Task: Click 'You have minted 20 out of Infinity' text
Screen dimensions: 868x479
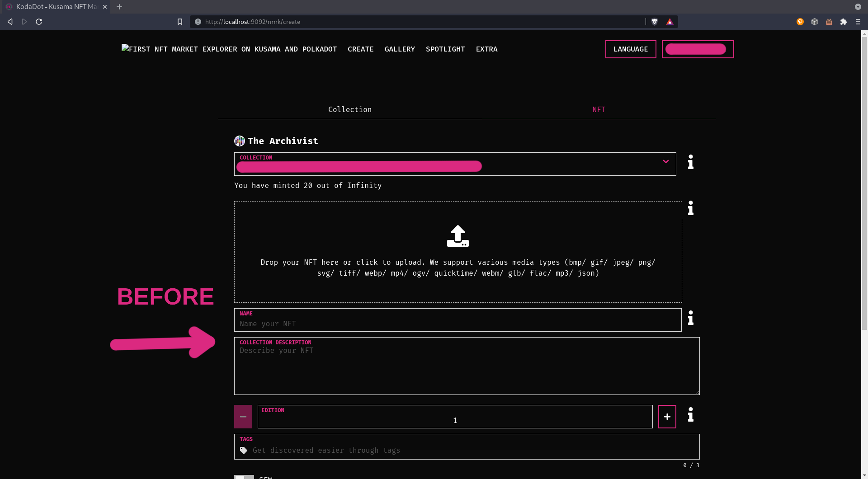Action: 308,185
